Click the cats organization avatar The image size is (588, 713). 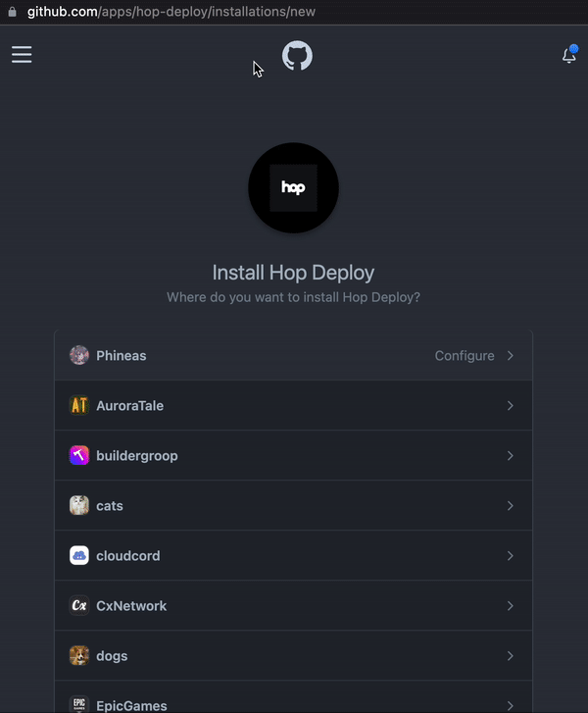point(79,505)
